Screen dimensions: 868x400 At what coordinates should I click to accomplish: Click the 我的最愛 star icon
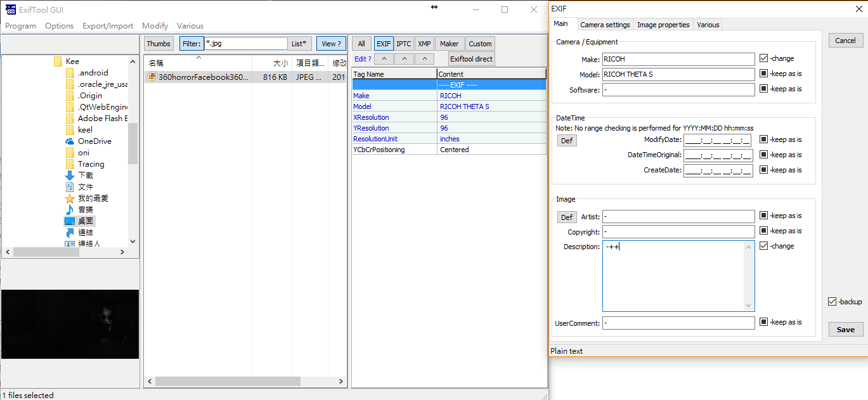coord(70,198)
